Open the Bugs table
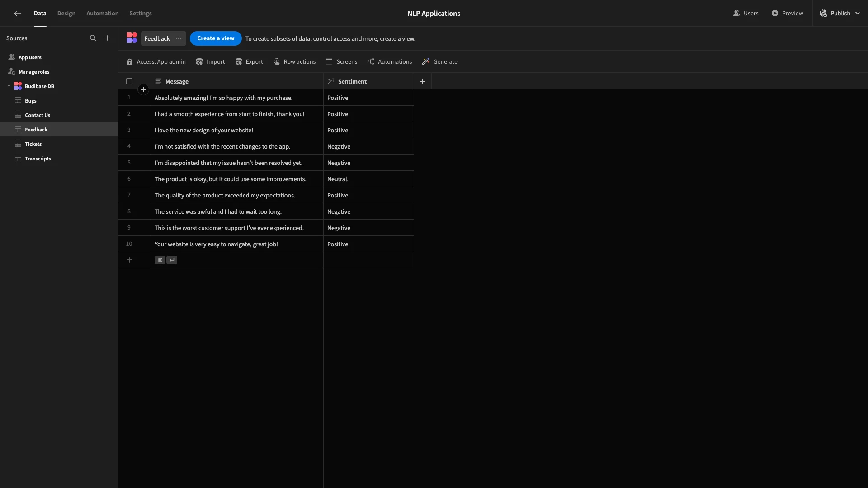Screen dimensions: 868x488 31,101
